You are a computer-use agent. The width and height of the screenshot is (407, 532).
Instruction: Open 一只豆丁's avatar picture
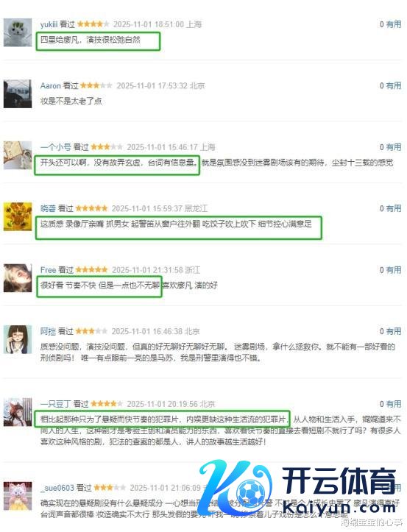point(18,412)
